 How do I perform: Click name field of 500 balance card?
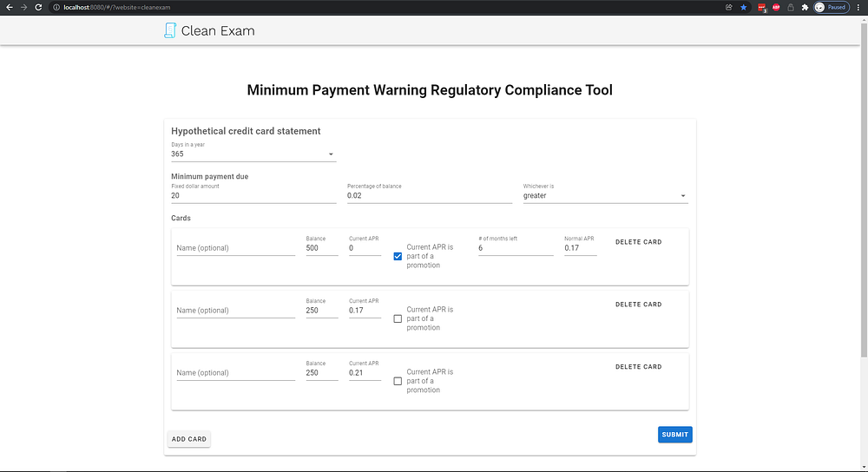[236, 248]
